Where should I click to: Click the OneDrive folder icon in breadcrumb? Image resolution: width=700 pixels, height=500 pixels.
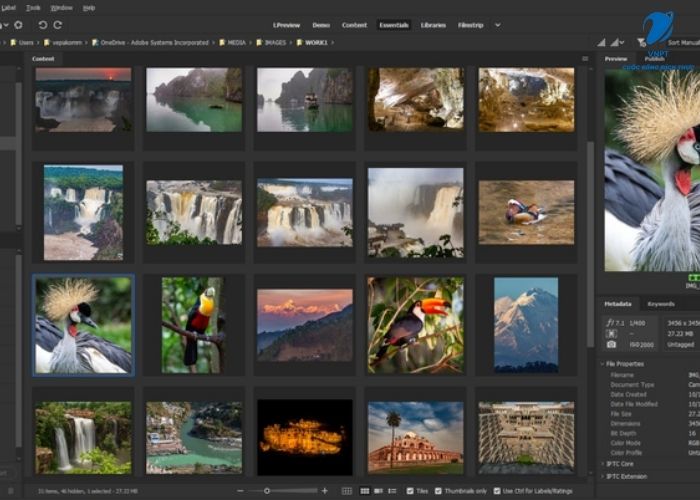tap(95, 42)
